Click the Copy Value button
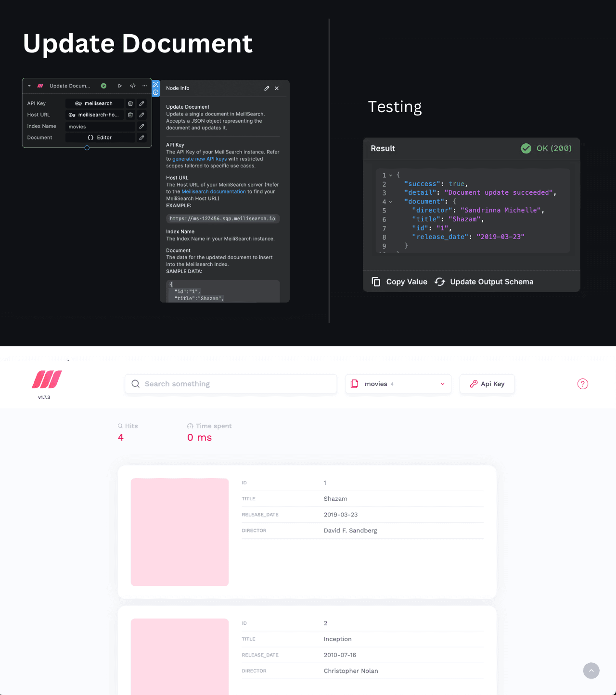The image size is (616, 695). click(x=399, y=282)
